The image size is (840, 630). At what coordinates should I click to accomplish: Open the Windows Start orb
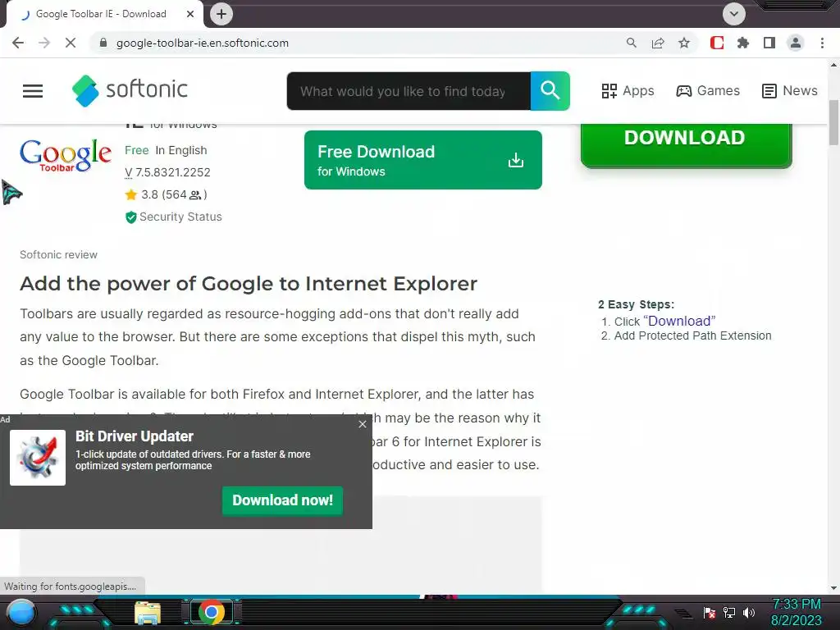21,613
